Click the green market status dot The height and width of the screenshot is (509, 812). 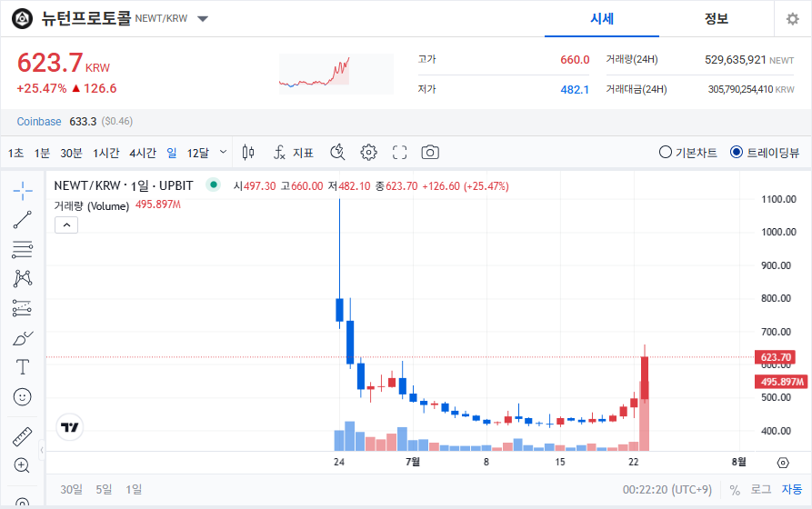tap(214, 185)
